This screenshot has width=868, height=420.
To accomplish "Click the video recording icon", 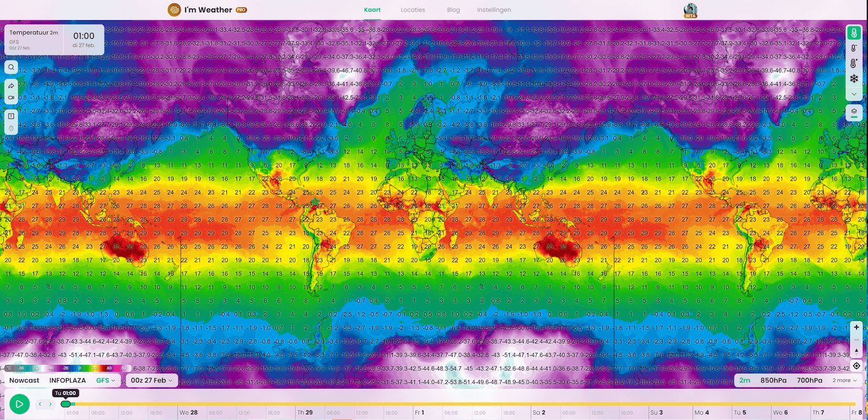I will [11, 98].
